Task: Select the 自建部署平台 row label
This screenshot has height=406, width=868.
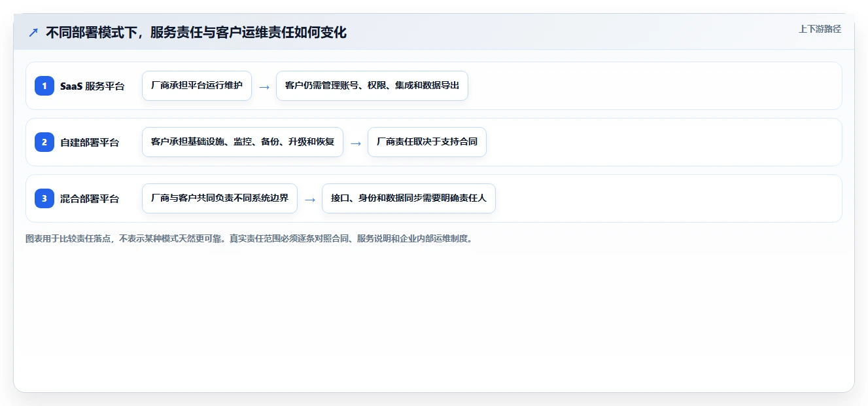Action: point(90,142)
